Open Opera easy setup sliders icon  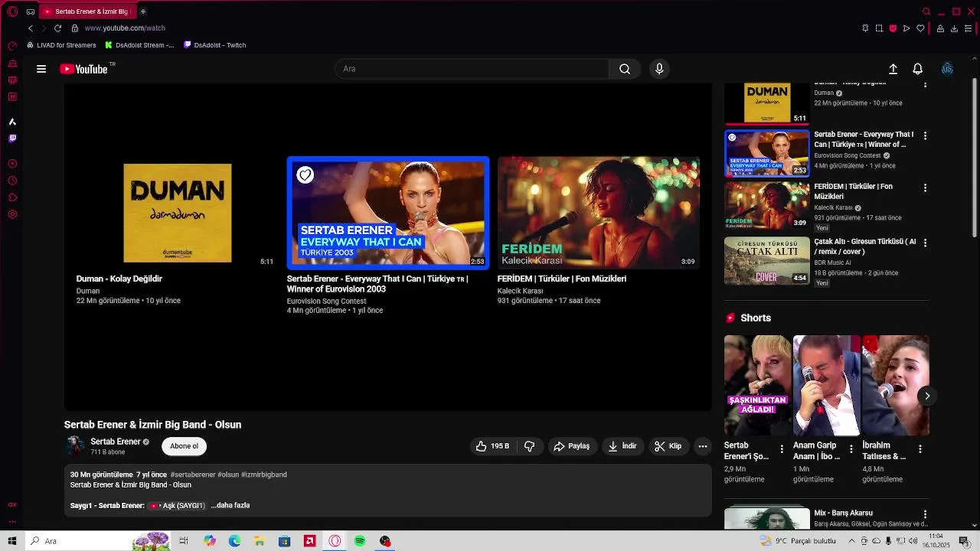[968, 28]
